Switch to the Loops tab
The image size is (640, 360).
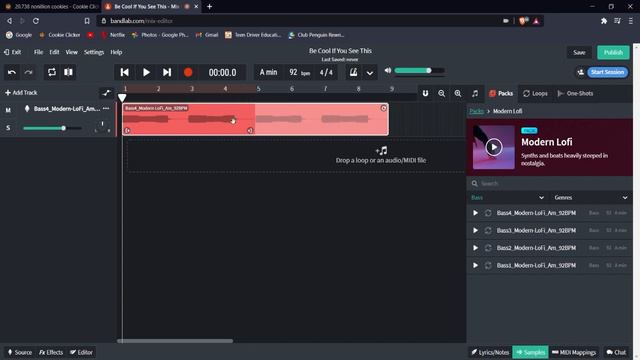pos(535,93)
